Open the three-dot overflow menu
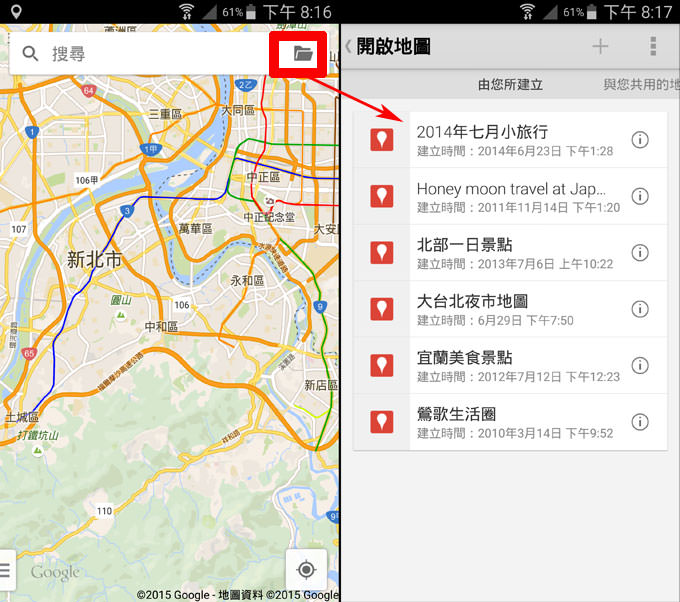The width and height of the screenshot is (680, 602). pos(653,46)
